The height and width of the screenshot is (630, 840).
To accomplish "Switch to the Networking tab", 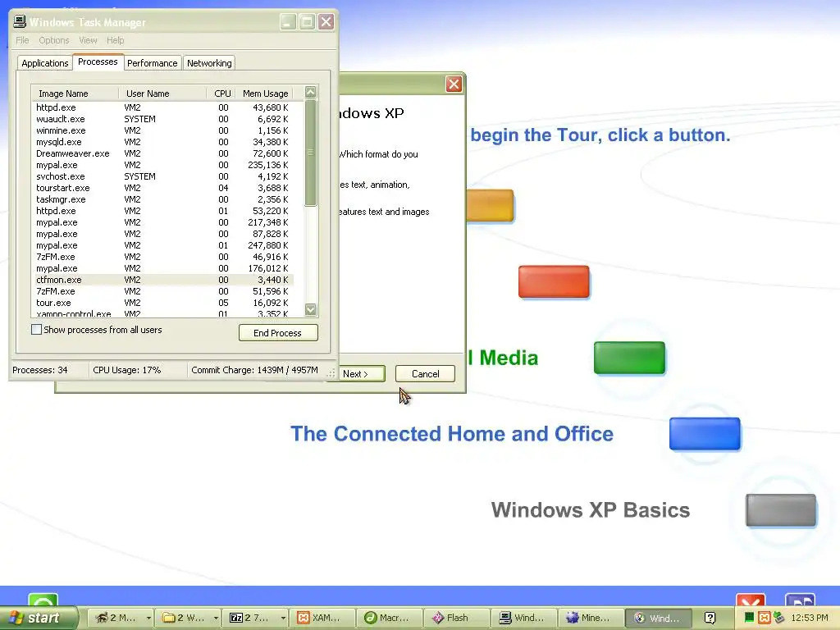I will point(209,63).
